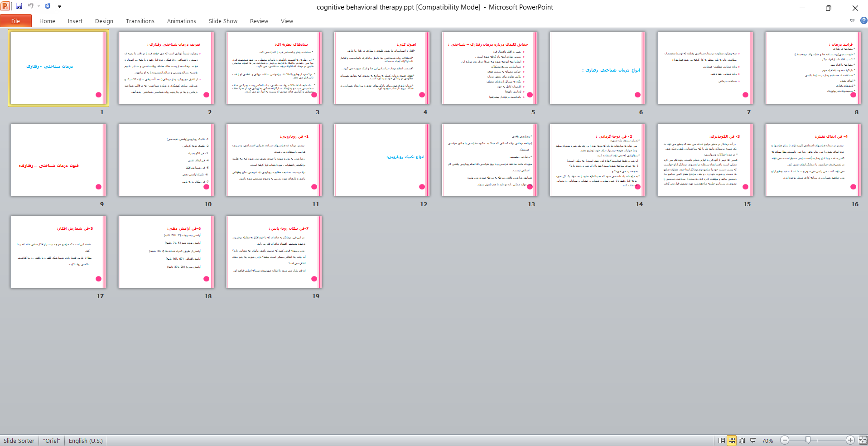
Task: Select slide 12 thumbnail
Action: pos(382,160)
